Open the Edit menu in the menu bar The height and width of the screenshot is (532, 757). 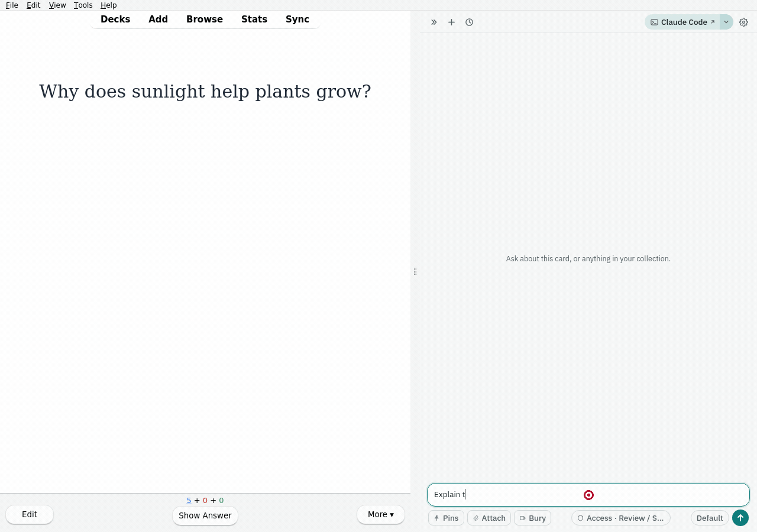point(34,5)
